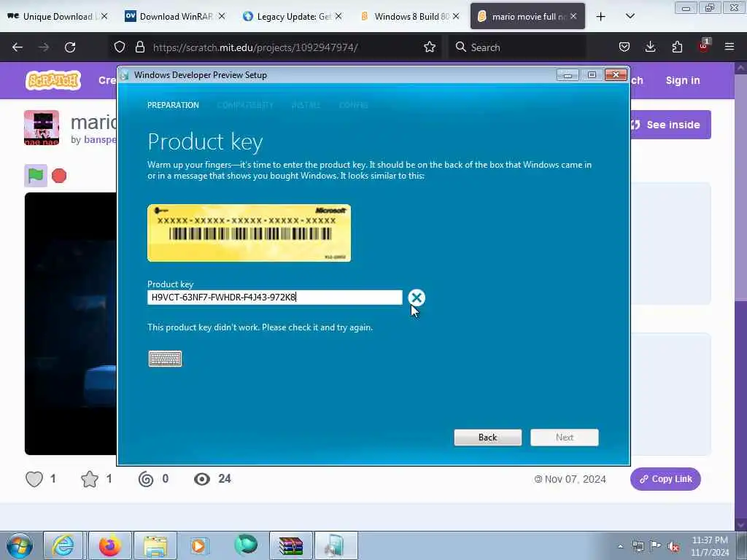Screen dimensions: 747x560
Task: Click the site padlock icon
Action: 139,47
